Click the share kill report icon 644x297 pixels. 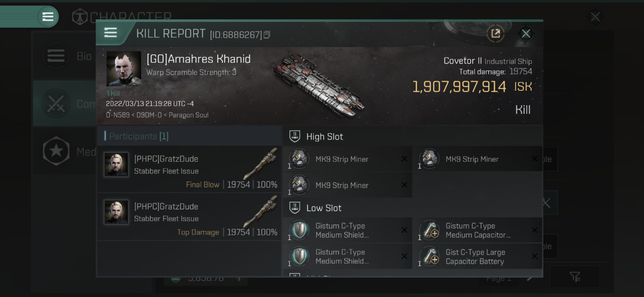coord(495,33)
